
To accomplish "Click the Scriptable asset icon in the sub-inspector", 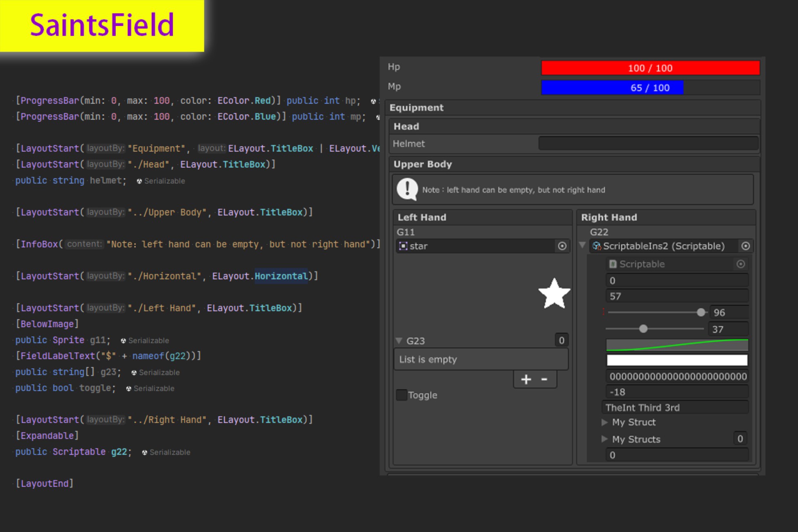I will (612, 264).
